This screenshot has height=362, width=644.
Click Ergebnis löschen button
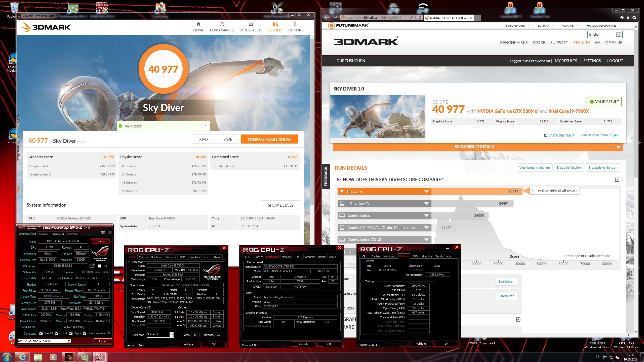pos(569,168)
